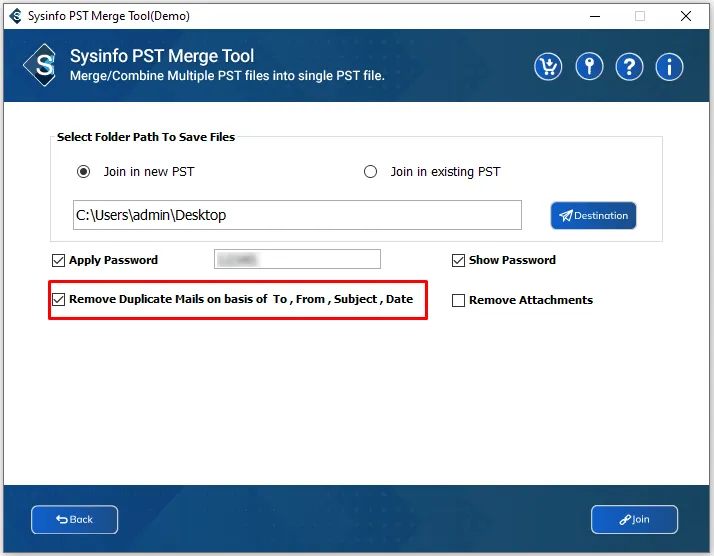Toggle the Show Password checkbox

pos(458,260)
